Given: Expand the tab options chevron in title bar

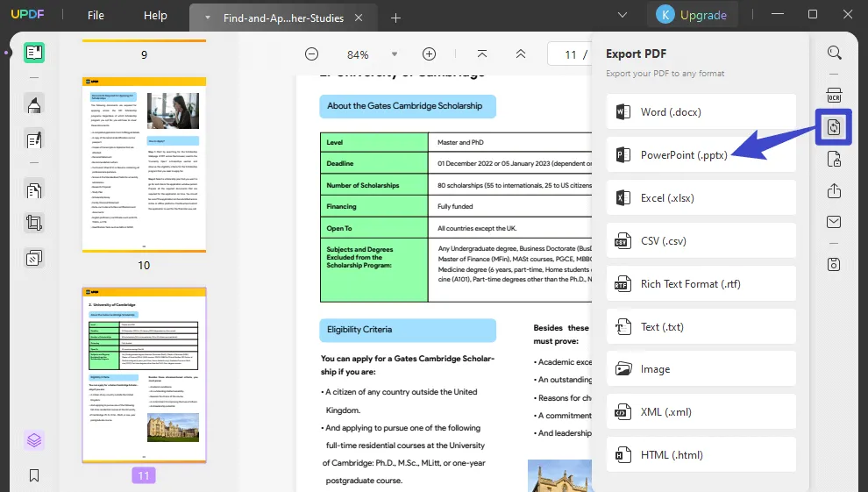Looking at the screenshot, I should tap(623, 15).
